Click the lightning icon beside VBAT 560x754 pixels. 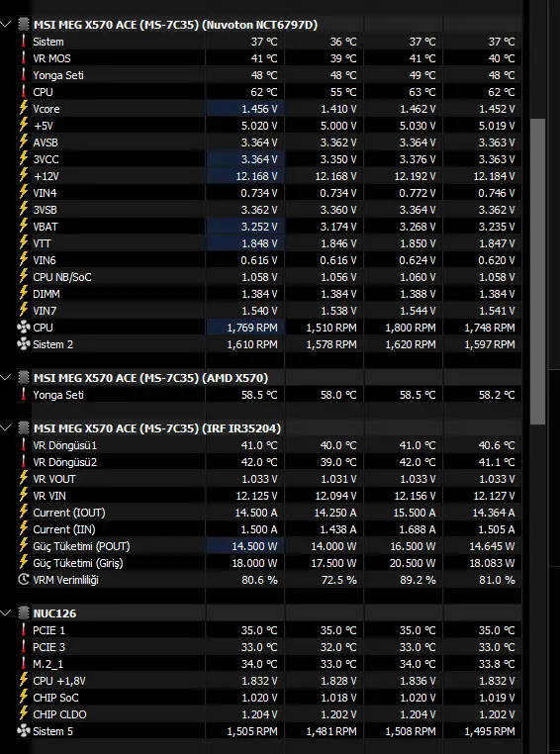(x=23, y=227)
